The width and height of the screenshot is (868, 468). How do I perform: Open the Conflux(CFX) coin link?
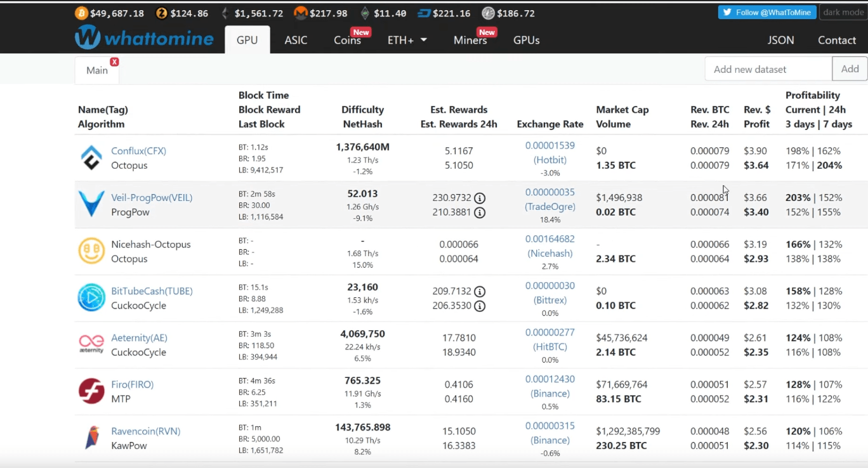[138, 151]
